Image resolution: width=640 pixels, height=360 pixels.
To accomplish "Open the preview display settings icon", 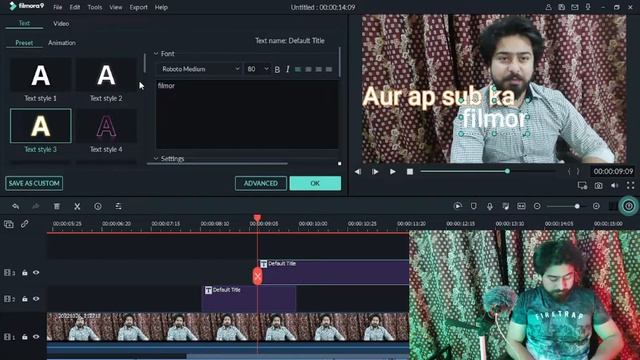I will click(x=582, y=186).
